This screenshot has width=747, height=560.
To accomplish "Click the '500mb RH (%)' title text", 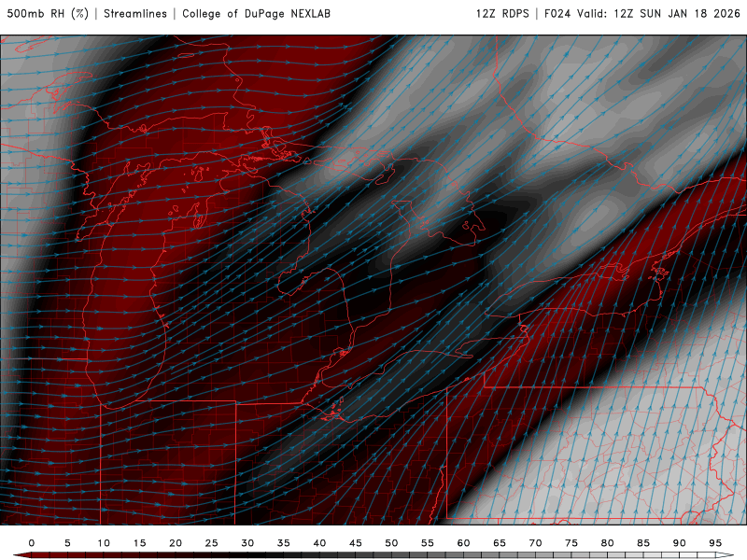I will 49,14.
